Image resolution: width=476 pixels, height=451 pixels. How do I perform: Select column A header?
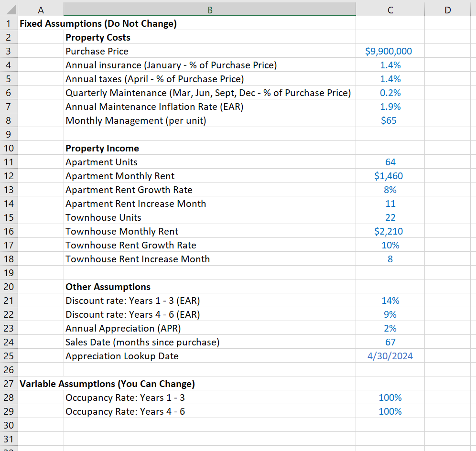click(41, 10)
